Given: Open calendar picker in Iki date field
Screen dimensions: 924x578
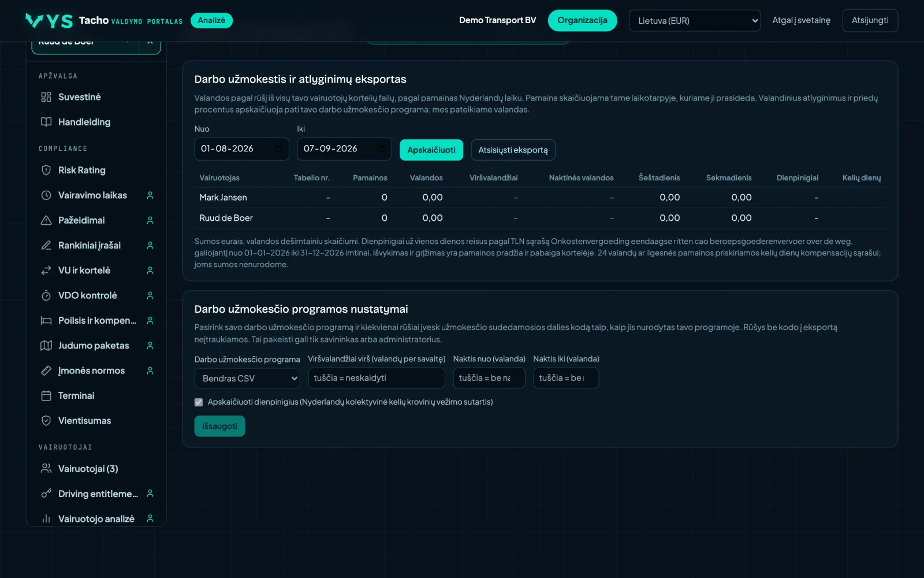Looking at the screenshot, I should pyautogui.click(x=381, y=149).
